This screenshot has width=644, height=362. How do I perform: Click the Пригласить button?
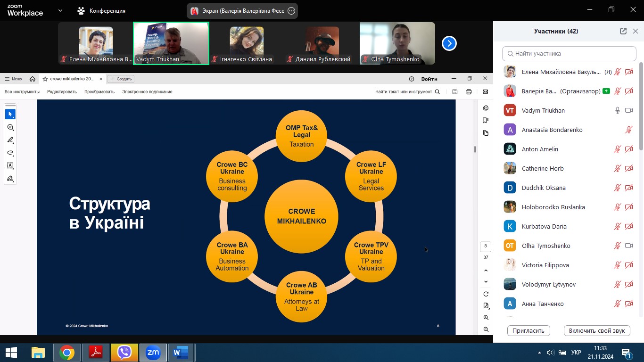pyautogui.click(x=528, y=330)
